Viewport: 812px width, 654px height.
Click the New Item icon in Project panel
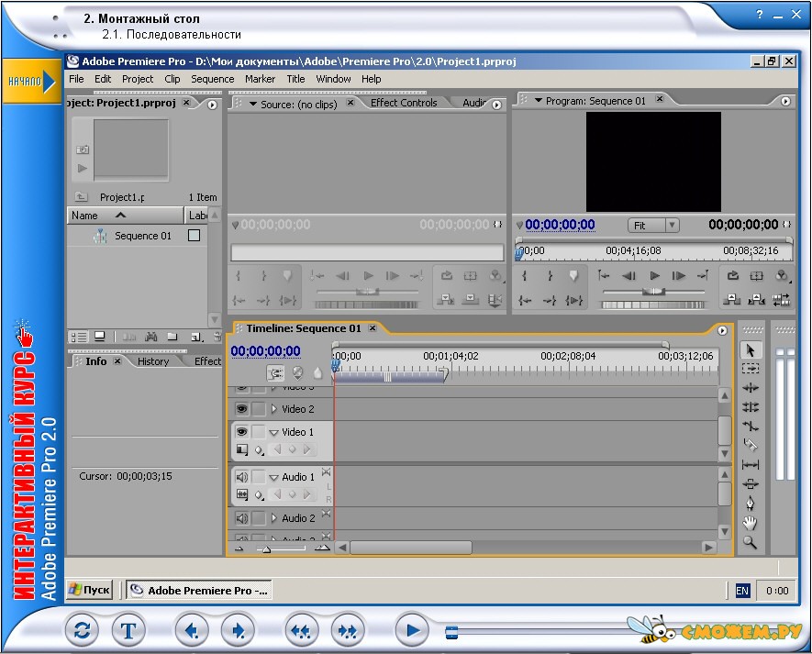[x=196, y=338]
